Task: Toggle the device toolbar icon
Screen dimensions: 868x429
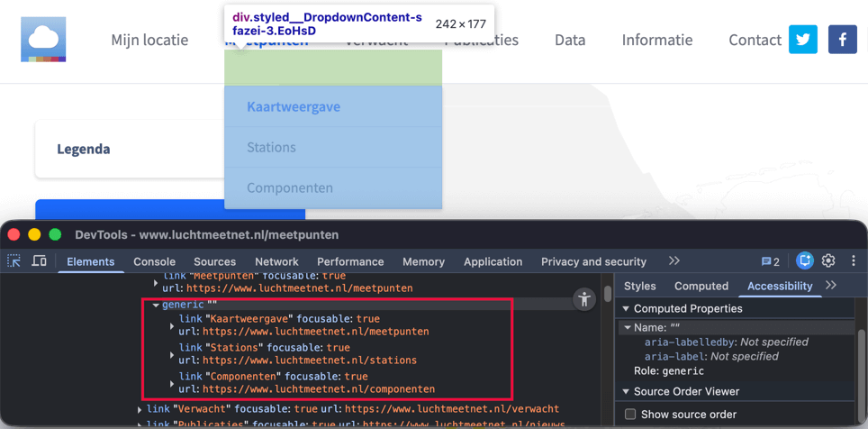Action: click(x=40, y=261)
